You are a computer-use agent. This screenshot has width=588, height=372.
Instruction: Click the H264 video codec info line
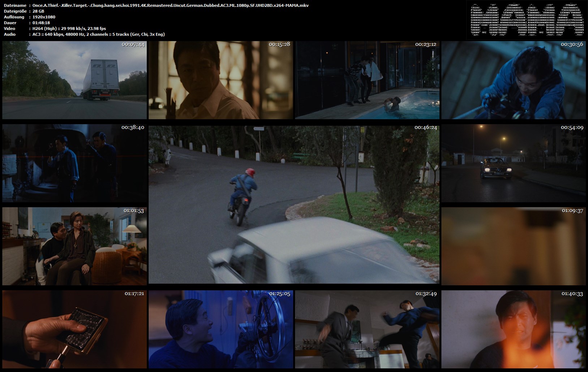[69, 29]
